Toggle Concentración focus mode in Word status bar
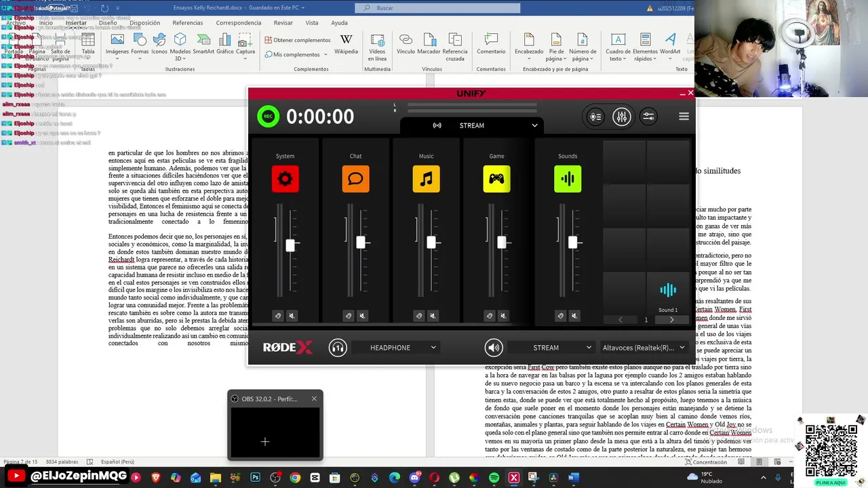Image resolution: width=868 pixels, height=488 pixels. click(x=706, y=462)
